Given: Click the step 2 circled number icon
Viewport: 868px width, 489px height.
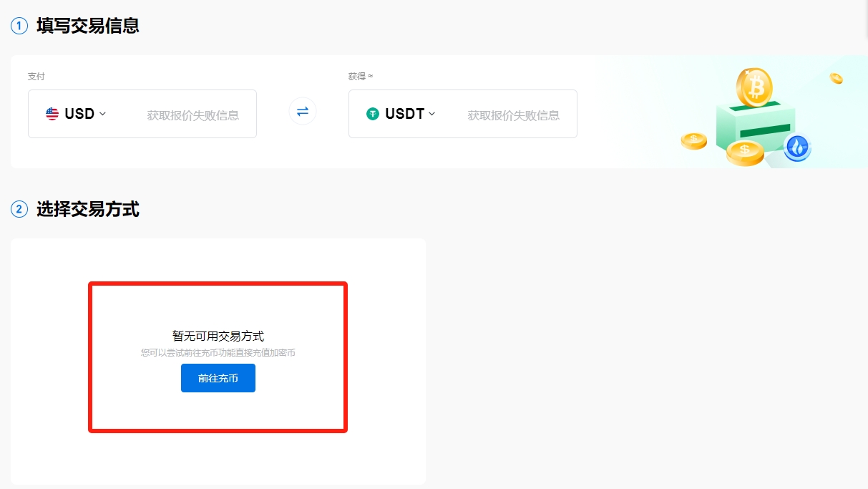Looking at the screenshot, I should point(19,210).
